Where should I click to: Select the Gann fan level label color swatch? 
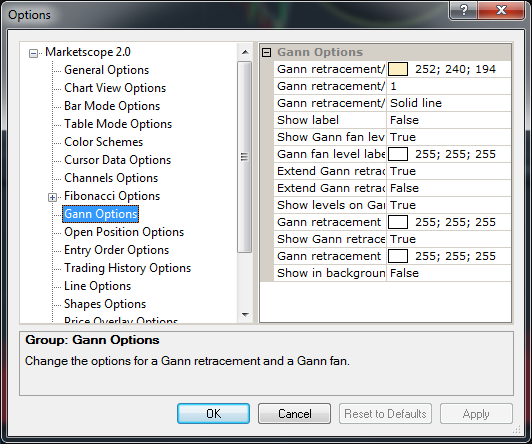398,154
